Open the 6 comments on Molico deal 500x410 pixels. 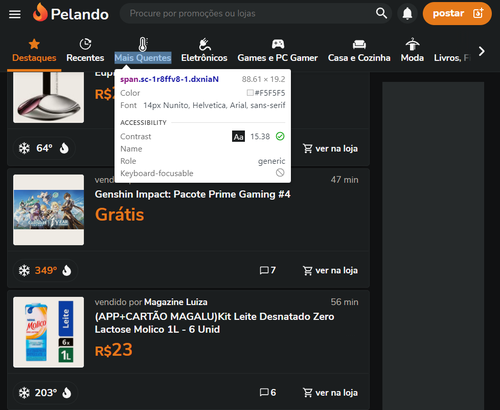[x=268, y=393]
